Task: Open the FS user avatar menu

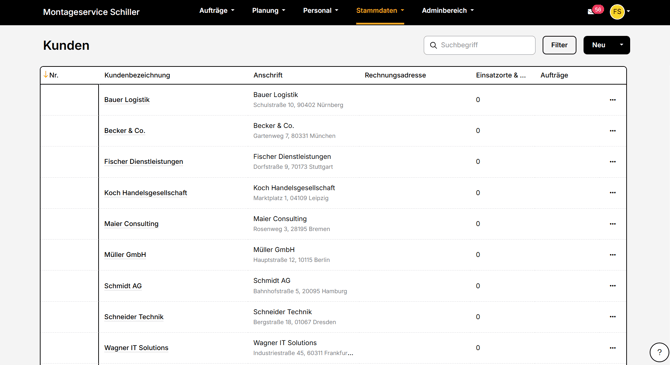Action: pyautogui.click(x=617, y=12)
